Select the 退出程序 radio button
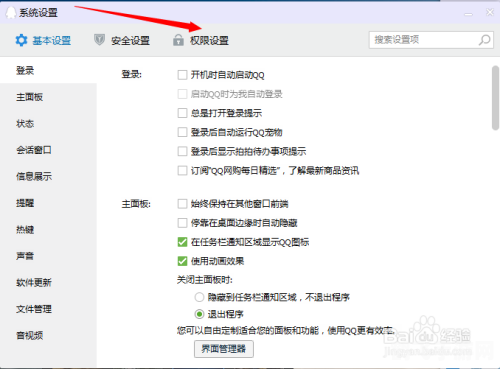The height and width of the screenshot is (369, 500). click(x=199, y=314)
